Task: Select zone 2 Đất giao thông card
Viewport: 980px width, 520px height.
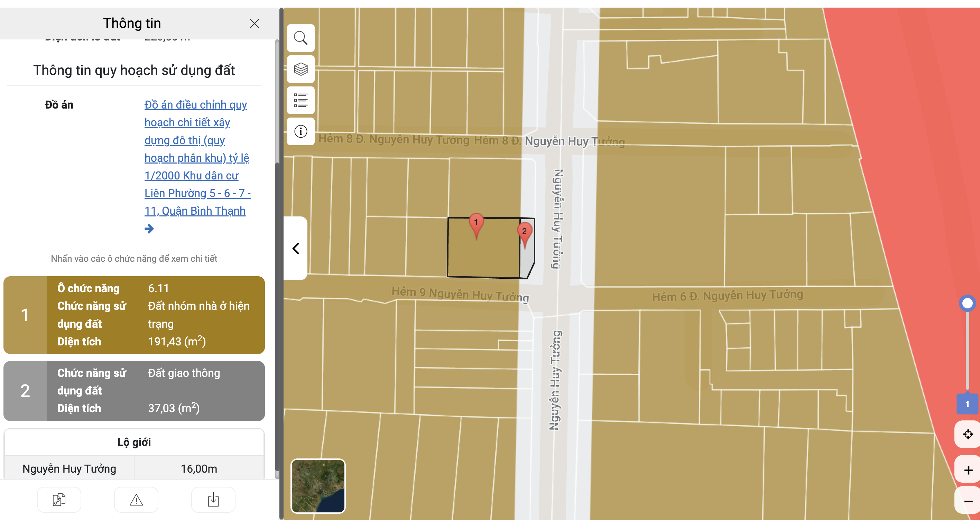Action: 134,391
